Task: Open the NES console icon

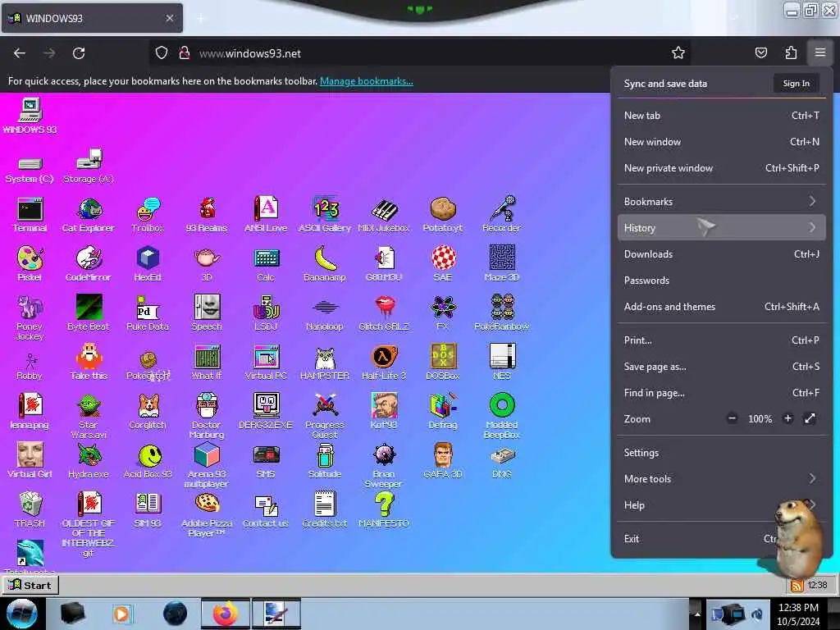Action: click(501, 362)
